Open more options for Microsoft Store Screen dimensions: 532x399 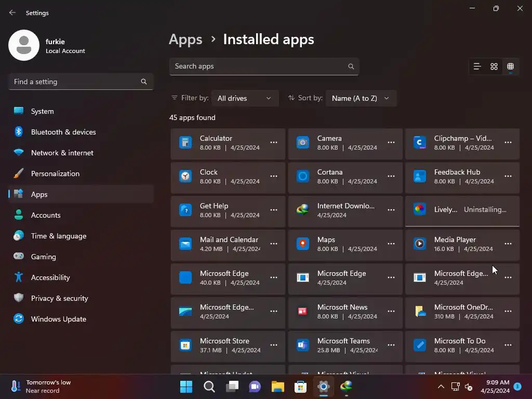pyautogui.click(x=274, y=345)
